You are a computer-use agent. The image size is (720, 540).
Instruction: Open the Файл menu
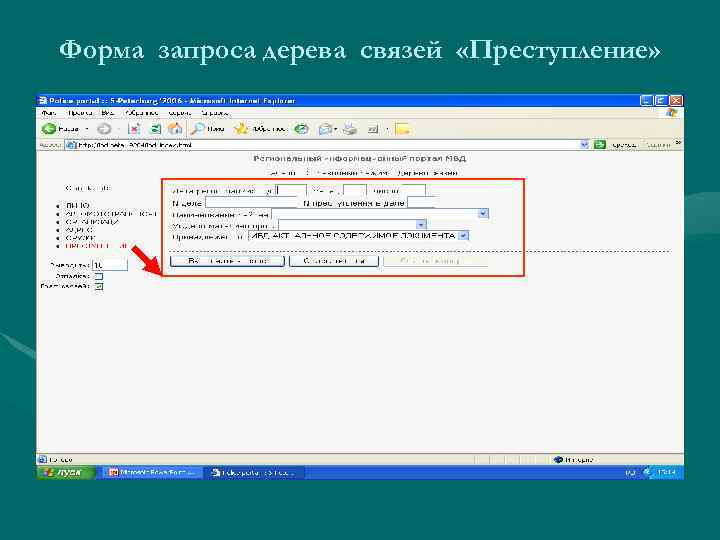pos(49,113)
